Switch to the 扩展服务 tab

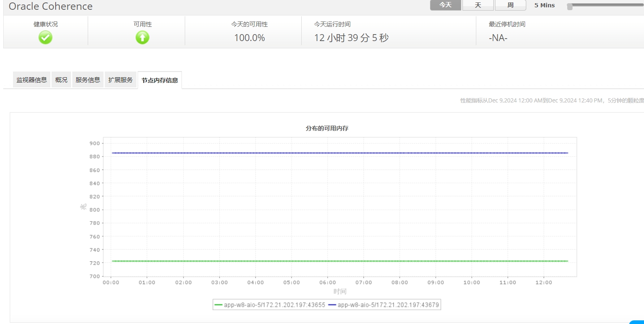[x=121, y=80]
